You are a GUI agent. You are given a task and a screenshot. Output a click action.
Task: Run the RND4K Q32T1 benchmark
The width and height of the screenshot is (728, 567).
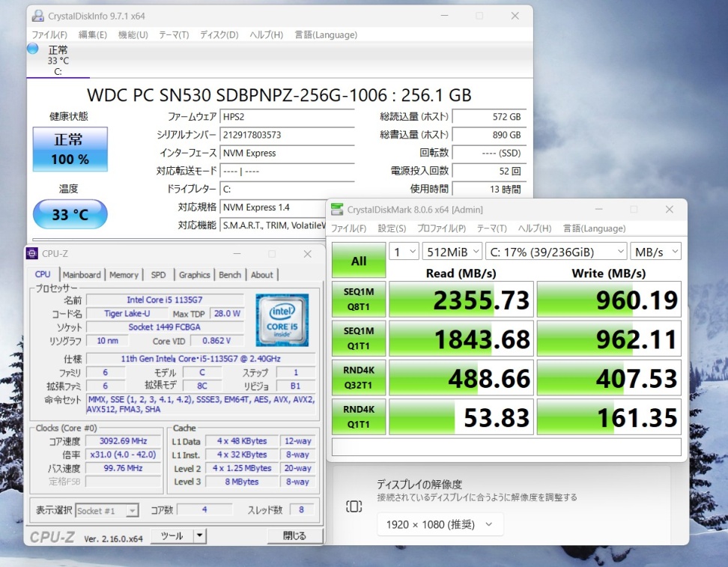pos(359,378)
